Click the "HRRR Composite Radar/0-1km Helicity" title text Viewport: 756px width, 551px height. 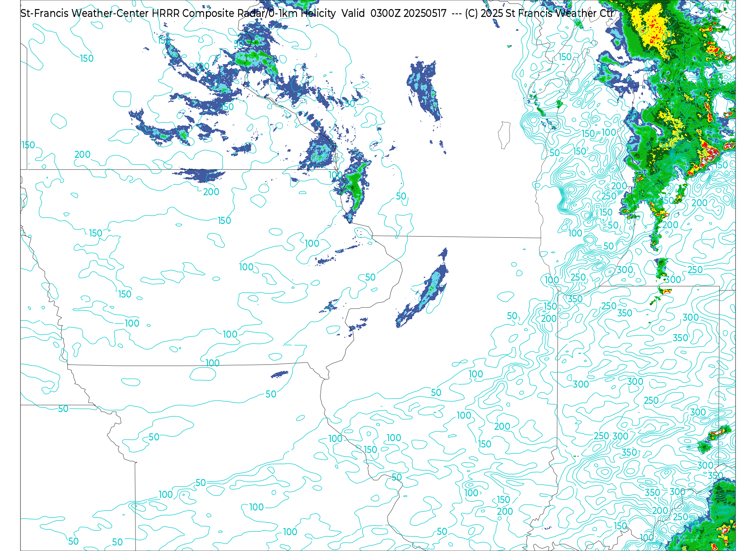click(x=244, y=13)
